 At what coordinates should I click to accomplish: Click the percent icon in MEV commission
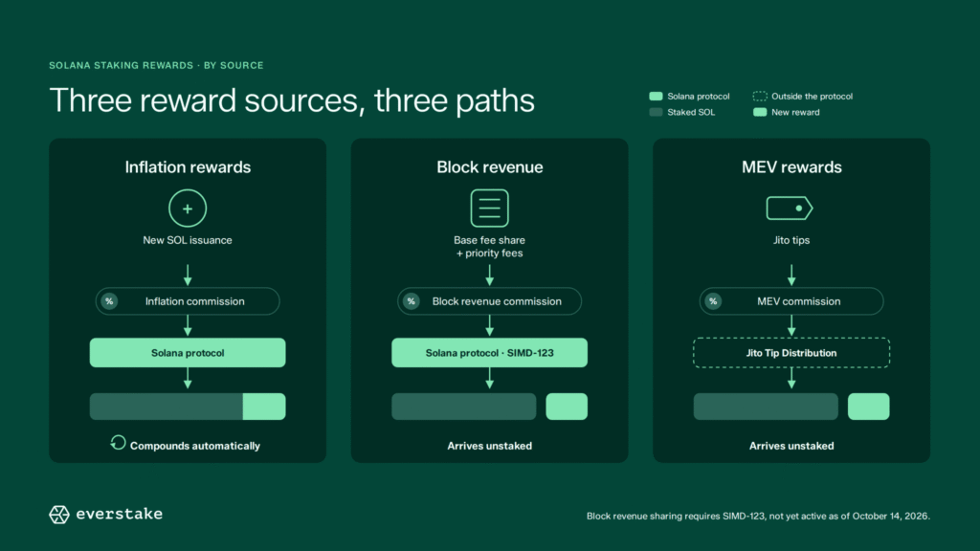pos(713,301)
